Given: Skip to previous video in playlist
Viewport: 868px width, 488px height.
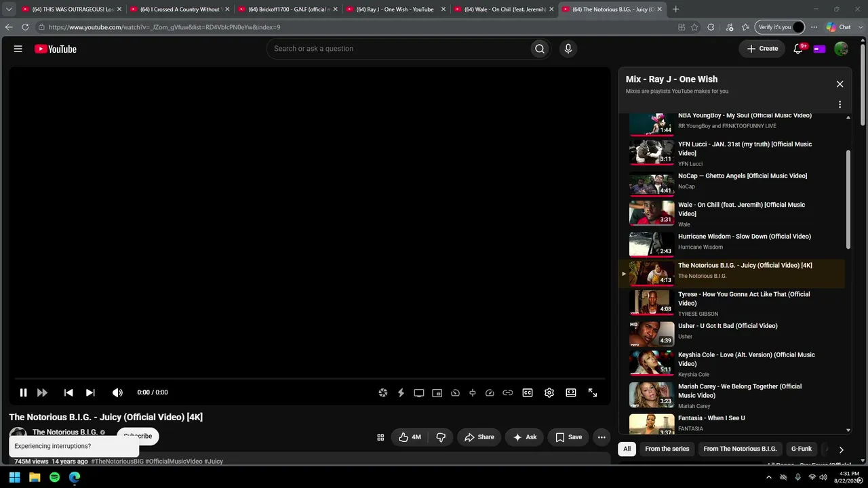Looking at the screenshot, I should pyautogui.click(x=68, y=392).
